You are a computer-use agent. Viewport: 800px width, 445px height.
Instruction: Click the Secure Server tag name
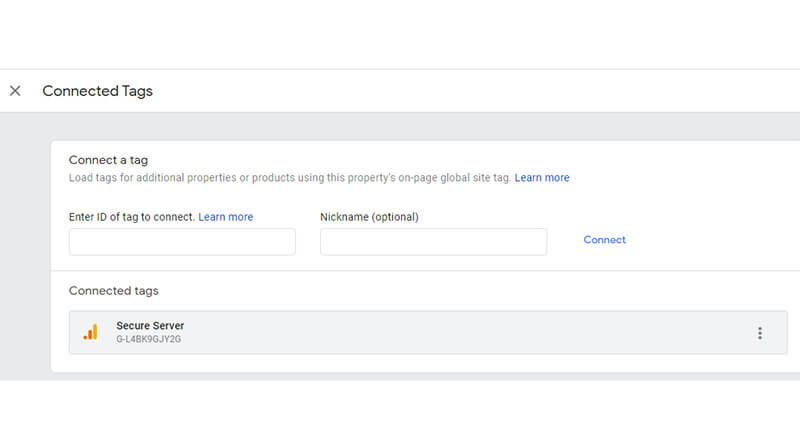[x=150, y=326]
